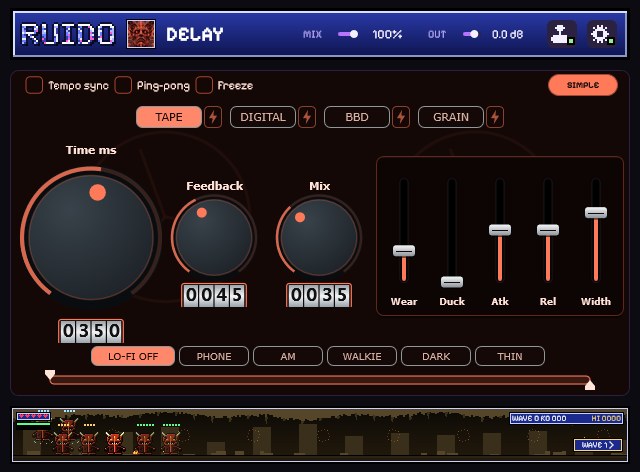Click the WAVE 0 KO 000 score display
This screenshot has width=640, height=472.
tap(539, 419)
